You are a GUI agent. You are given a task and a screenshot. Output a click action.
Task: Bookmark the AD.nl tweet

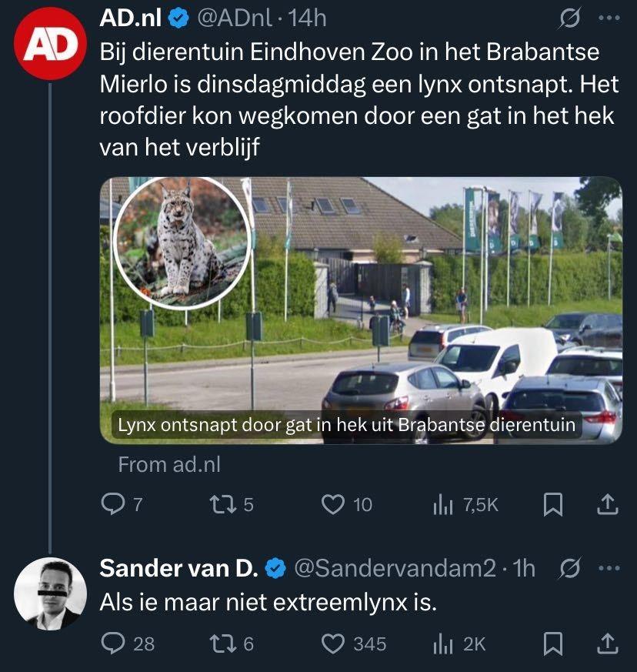pyautogui.click(x=552, y=504)
